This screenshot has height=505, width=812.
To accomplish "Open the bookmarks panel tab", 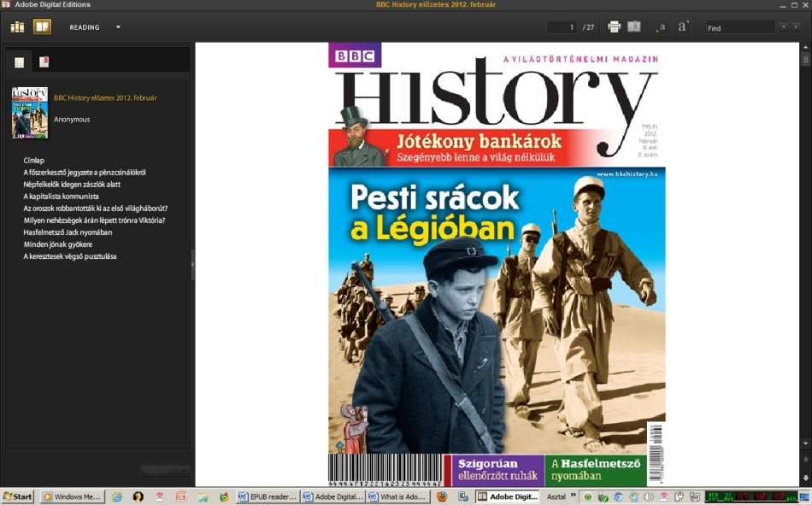I will point(44,62).
